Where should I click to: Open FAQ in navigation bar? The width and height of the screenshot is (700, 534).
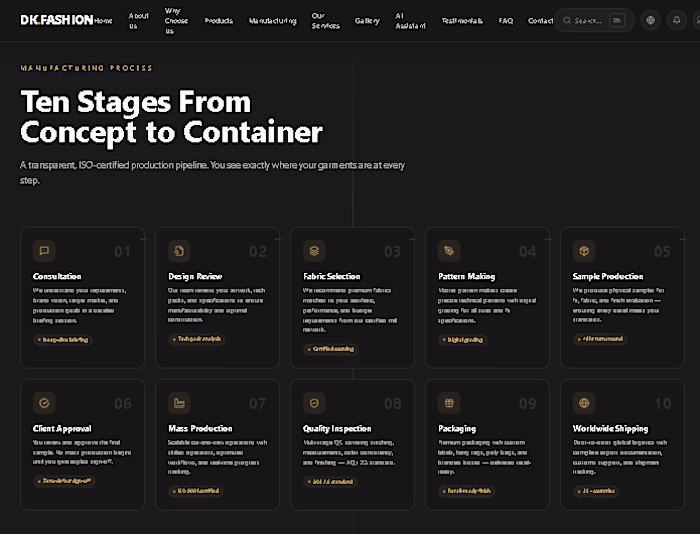(506, 21)
